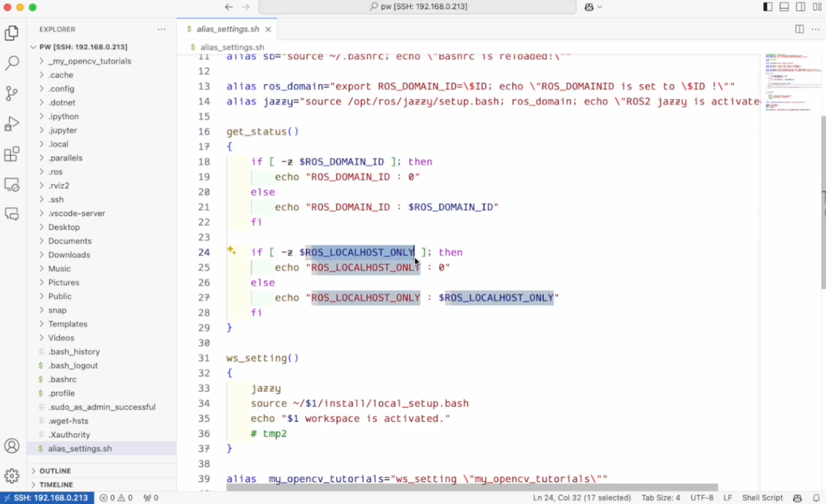
Task: Change Shell Script language mode
Action: (x=762, y=498)
